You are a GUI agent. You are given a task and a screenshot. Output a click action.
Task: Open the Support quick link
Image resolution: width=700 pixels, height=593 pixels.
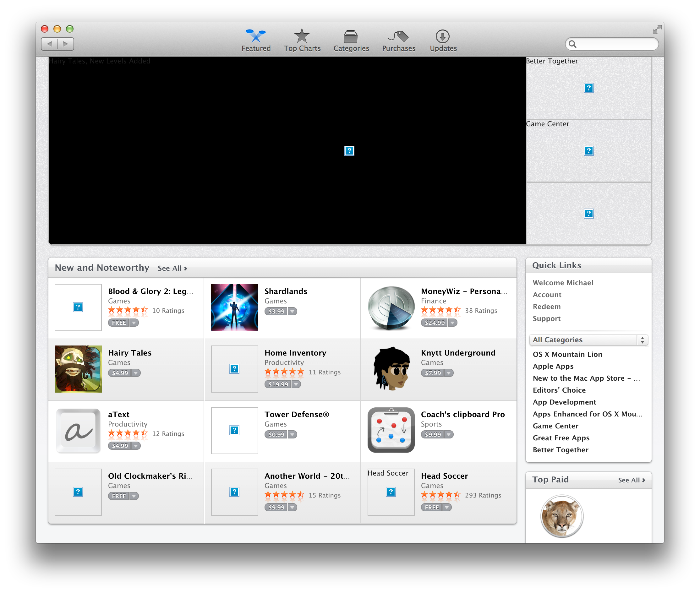pyautogui.click(x=547, y=319)
